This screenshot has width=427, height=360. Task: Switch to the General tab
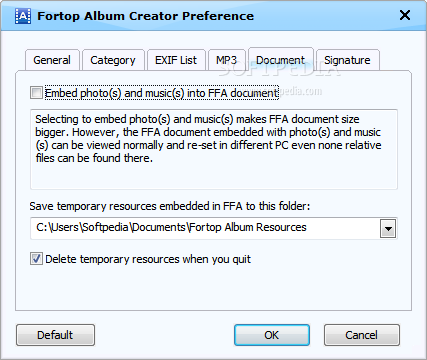pos(52,60)
